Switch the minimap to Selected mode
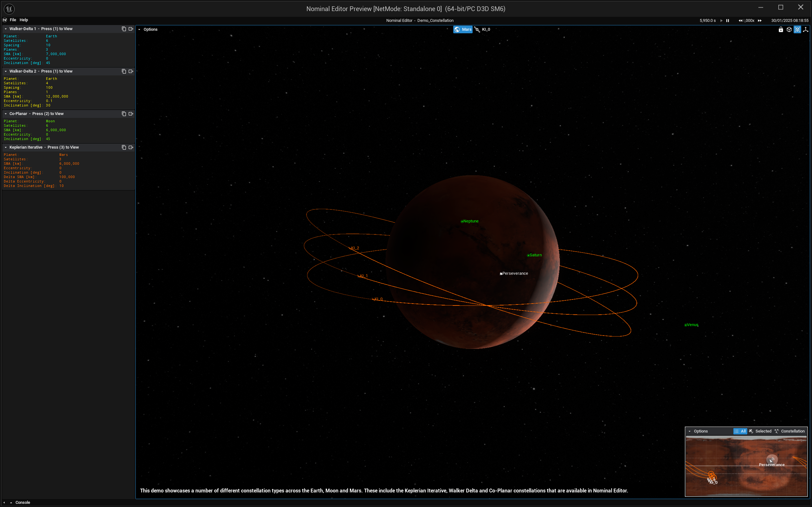Screen dimensions: 812x507 (x=760, y=431)
